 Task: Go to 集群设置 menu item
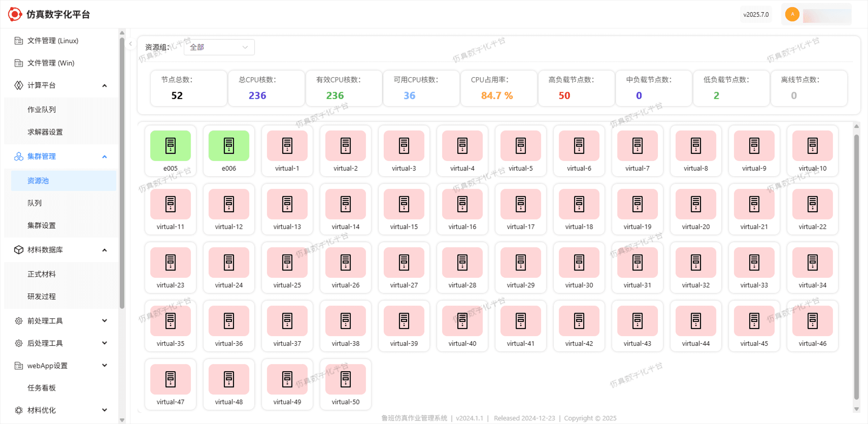point(42,225)
